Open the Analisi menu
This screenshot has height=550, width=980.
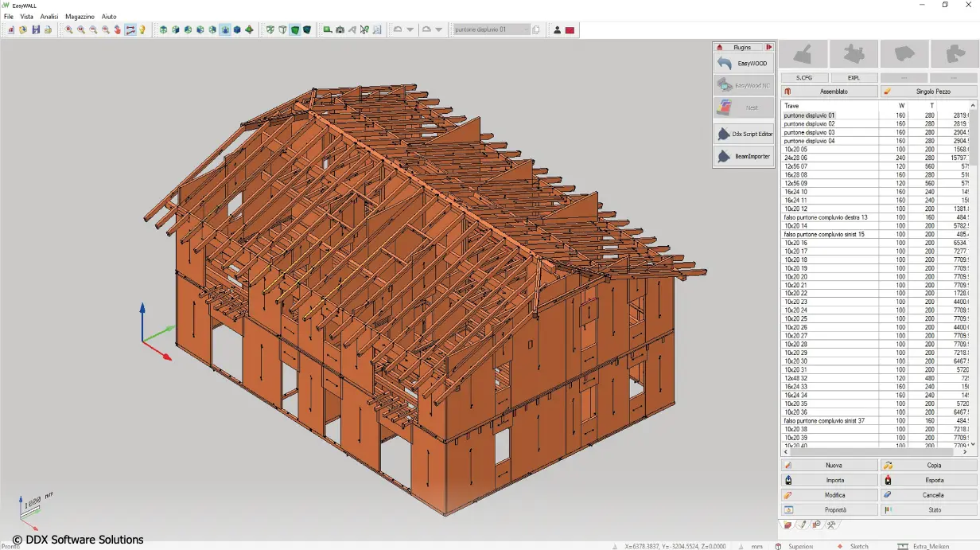tap(49, 16)
